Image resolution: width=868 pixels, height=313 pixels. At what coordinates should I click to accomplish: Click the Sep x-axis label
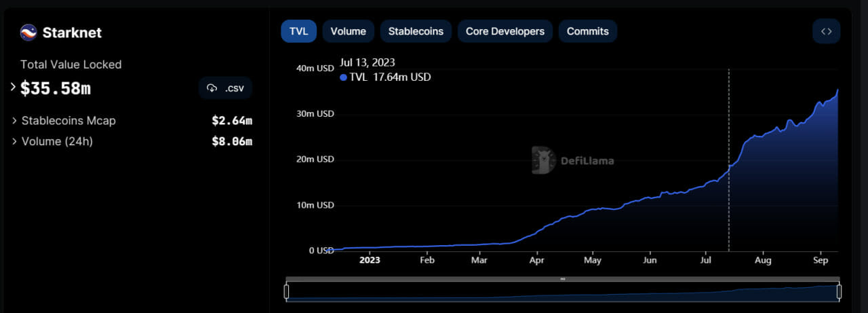click(821, 260)
